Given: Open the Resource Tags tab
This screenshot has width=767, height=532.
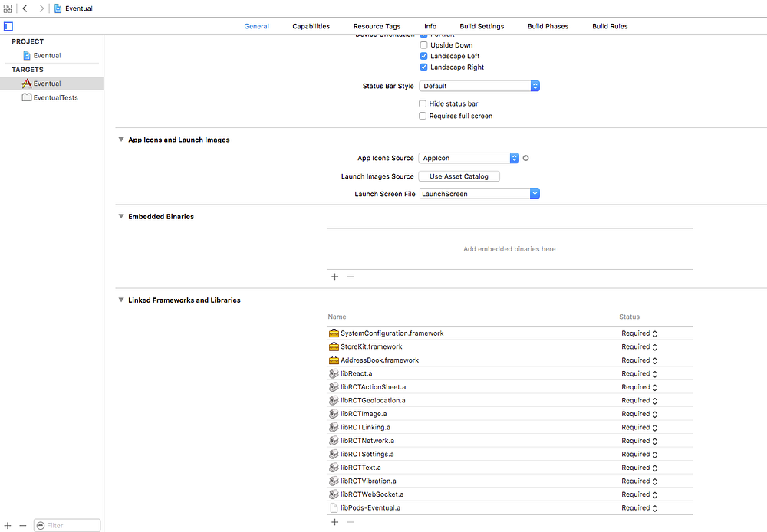Looking at the screenshot, I should coord(377,26).
